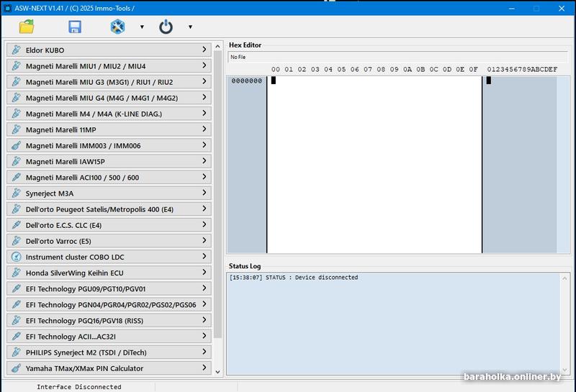Click the PHILIPS Synerject M2 icon
This screenshot has width=576, height=392.
[x=16, y=352]
